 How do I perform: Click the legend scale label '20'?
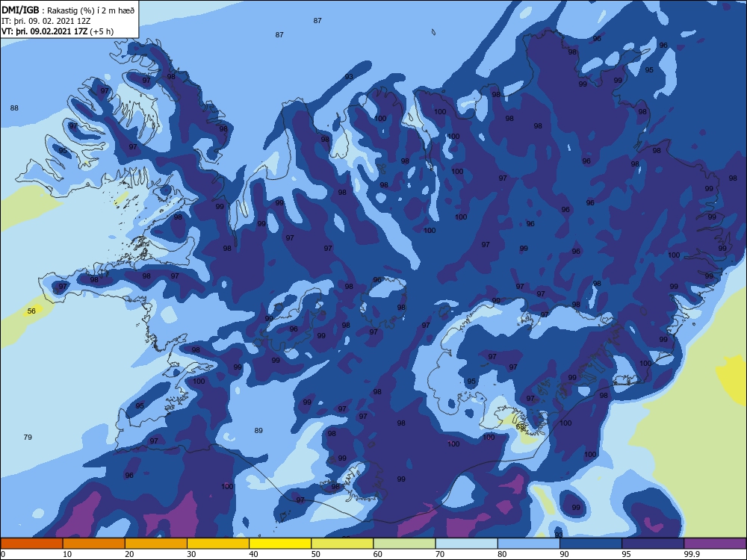point(129,554)
